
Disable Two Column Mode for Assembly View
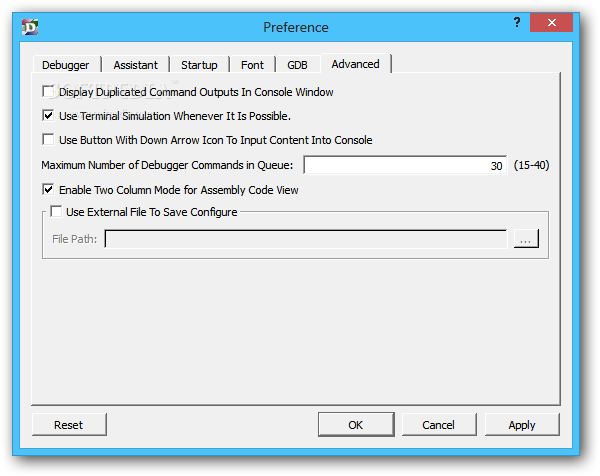coord(48,189)
